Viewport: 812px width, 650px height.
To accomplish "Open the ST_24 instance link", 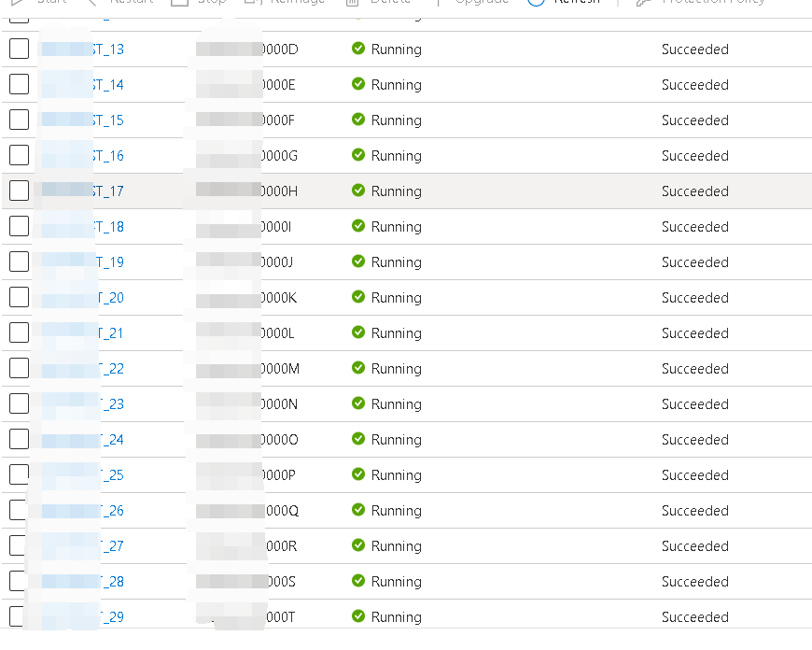I will tap(103, 439).
